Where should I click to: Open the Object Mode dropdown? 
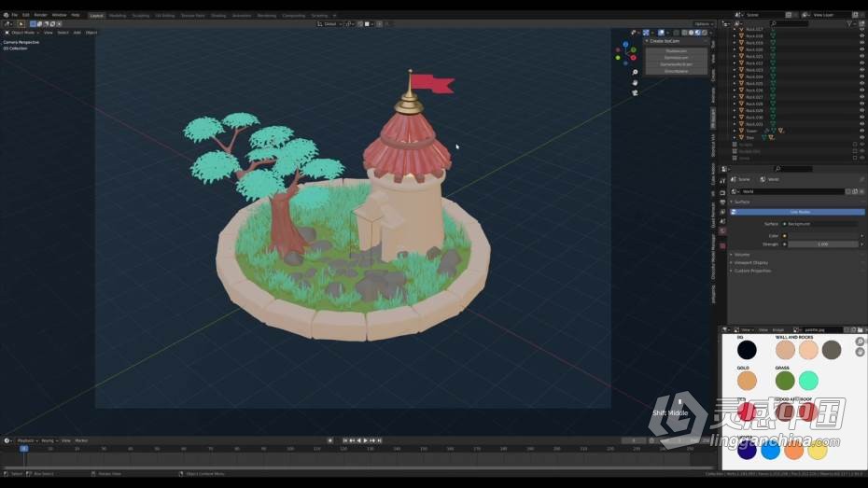pyautogui.click(x=22, y=33)
